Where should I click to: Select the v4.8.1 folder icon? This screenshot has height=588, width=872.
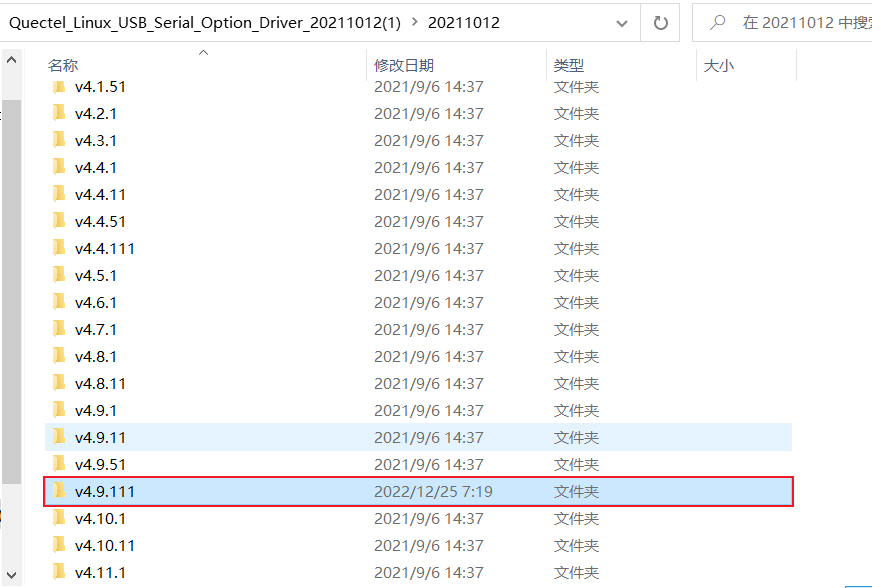click(59, 356)
